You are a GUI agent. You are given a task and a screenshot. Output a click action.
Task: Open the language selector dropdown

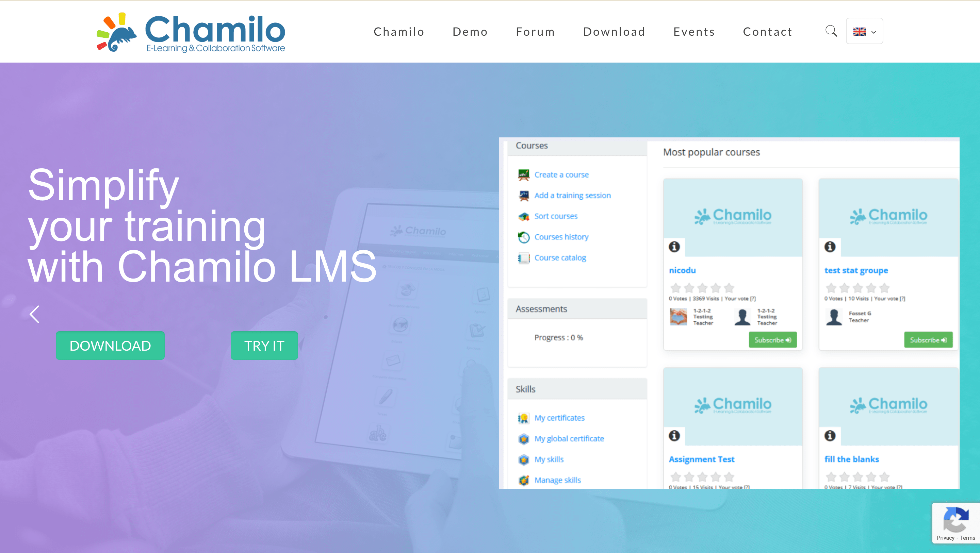tap(864, 31)
